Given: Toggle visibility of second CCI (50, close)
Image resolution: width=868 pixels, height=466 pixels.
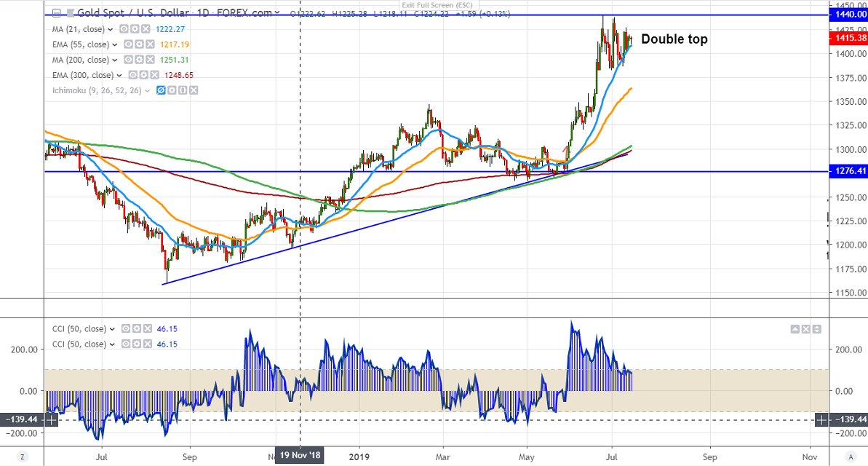Looking at the screenshot, I should (x=126, y=344).
